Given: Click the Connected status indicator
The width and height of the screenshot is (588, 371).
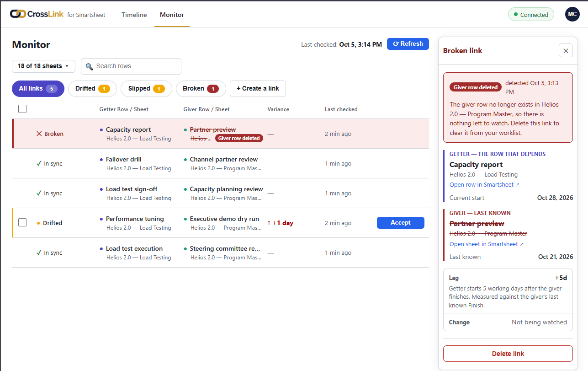Looking at the screenshot, I should [531, 15].
